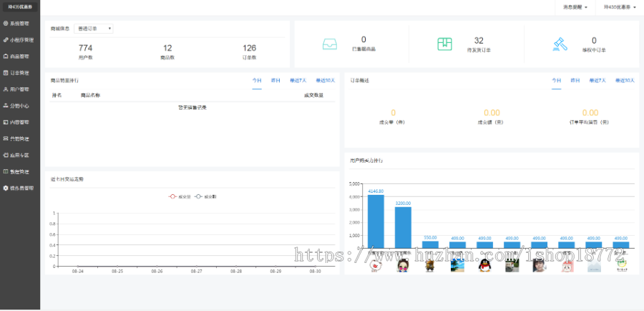The image size is (644, 311).
Task: Click the sunglasses girl avatar under 3200.00 bar
Action: click(x=403, y=265)
